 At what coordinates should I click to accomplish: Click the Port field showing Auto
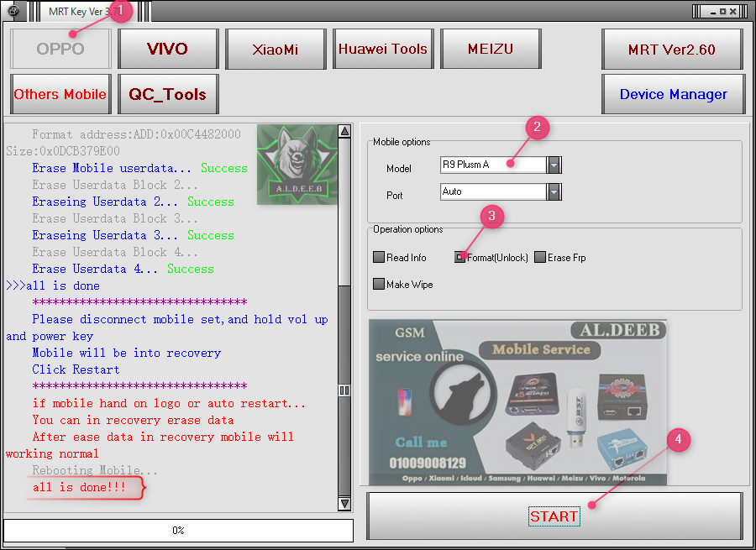click(493, 191)
